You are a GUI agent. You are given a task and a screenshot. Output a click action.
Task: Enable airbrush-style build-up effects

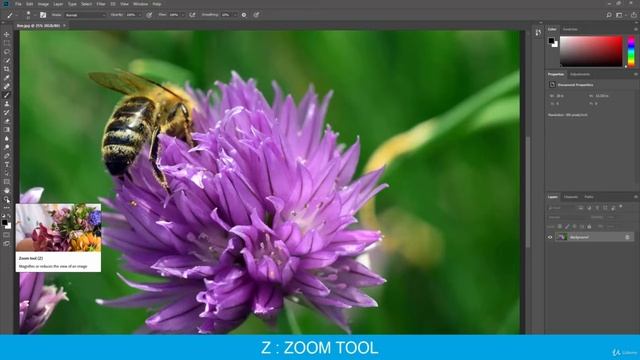tap(192, 15)
